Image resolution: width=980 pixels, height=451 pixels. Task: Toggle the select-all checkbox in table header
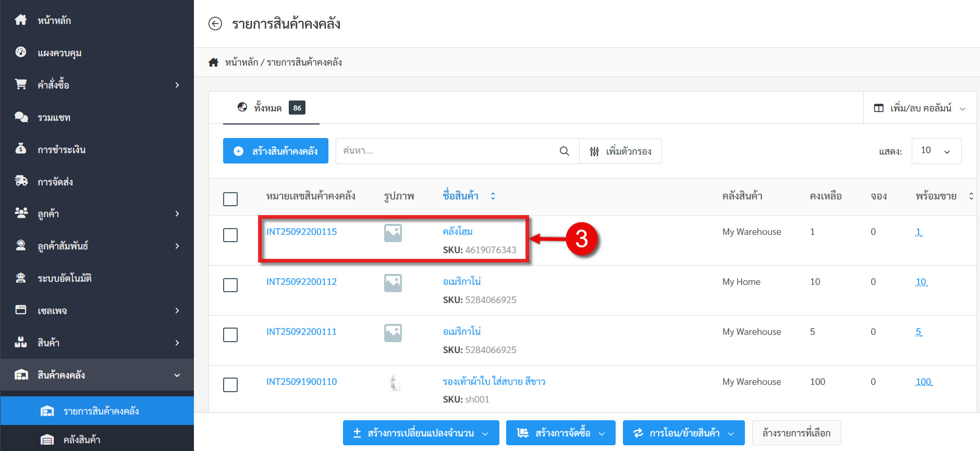pos(230,199)
